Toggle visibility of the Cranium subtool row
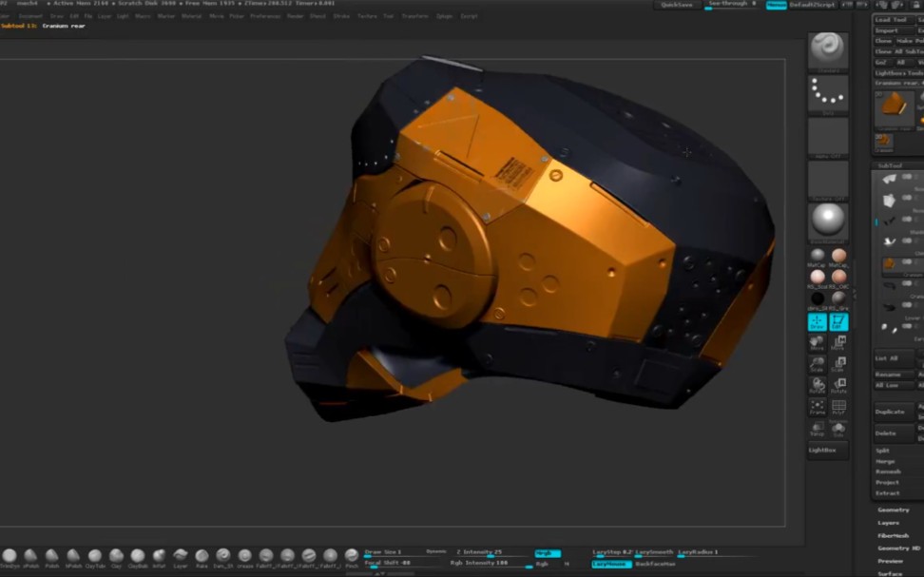The height and width of the screenshot is (577, 924). (x=907, y=262)
